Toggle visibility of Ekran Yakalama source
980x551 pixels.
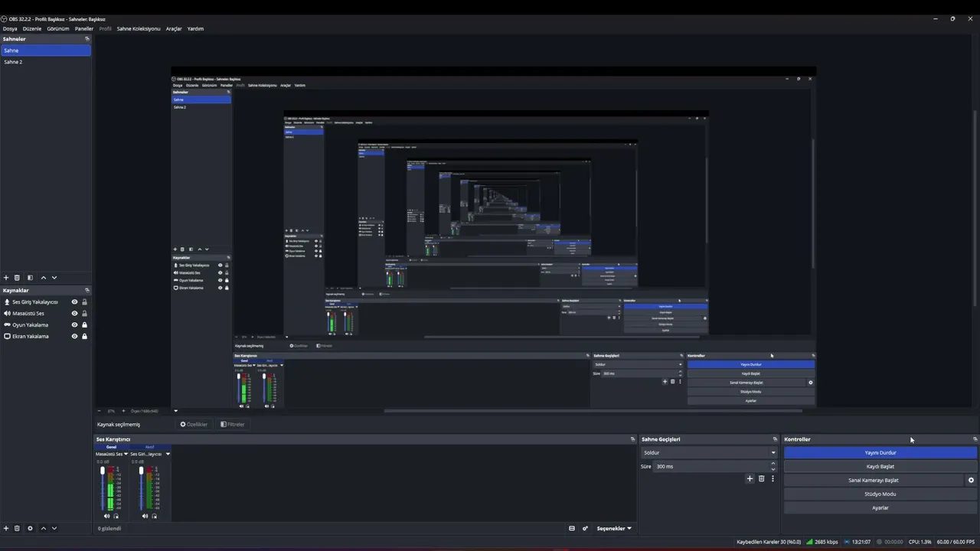coord(74,336)
